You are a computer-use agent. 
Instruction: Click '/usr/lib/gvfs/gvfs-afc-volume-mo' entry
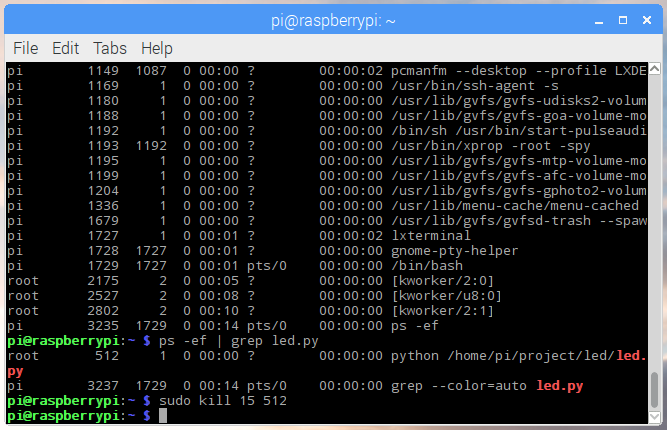pos(519,176)
